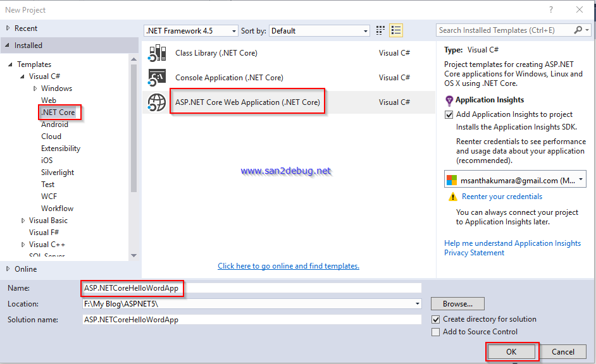This screenshot has width=596, height=364.
Task: Select Class Library (.NET Core) template
Action: 289,52
